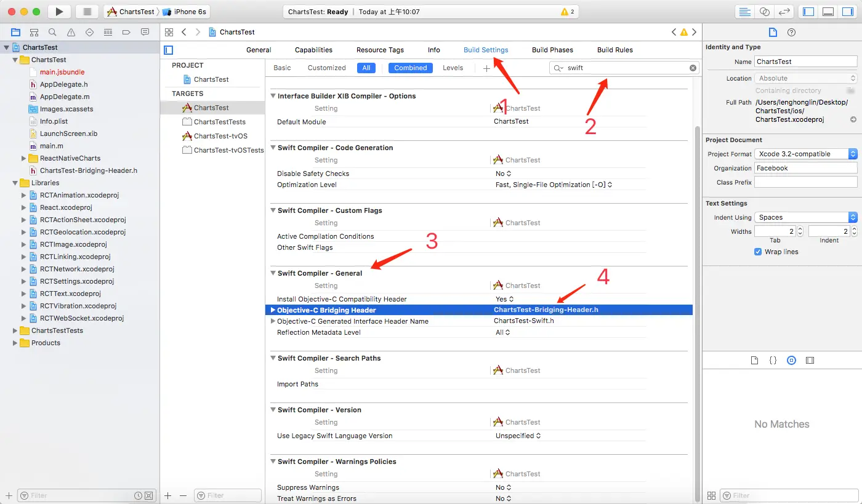Toggle the Utilities pane visibility
This screenshot has width=862, height=504.
click(848, 12)
